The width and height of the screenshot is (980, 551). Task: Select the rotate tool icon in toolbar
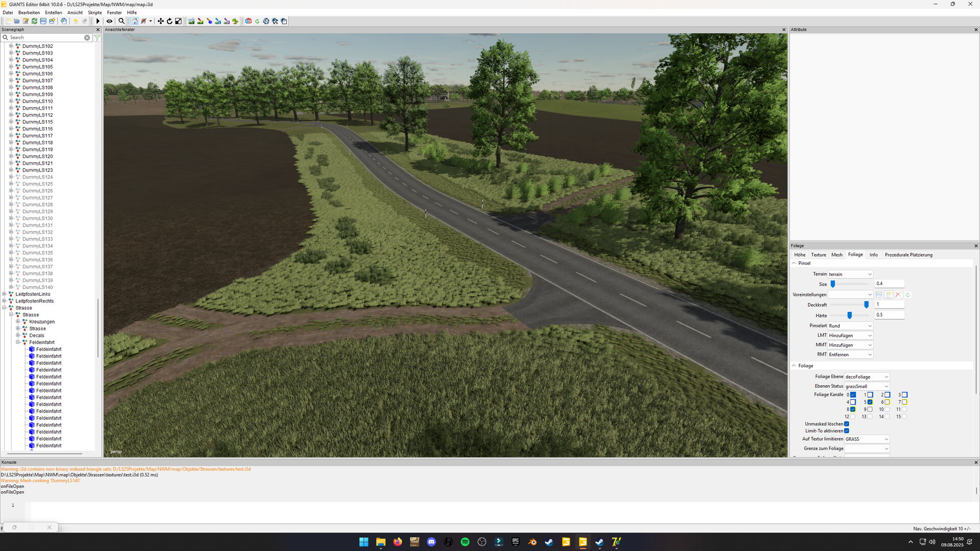[169, 21]
